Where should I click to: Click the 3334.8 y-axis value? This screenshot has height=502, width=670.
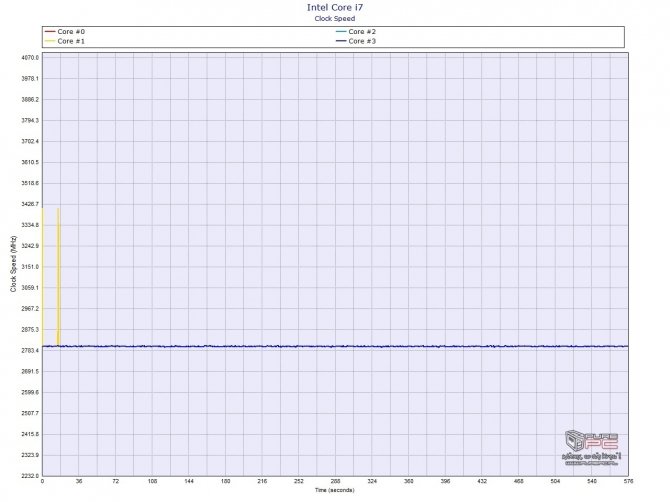click(x=30, y=225)
